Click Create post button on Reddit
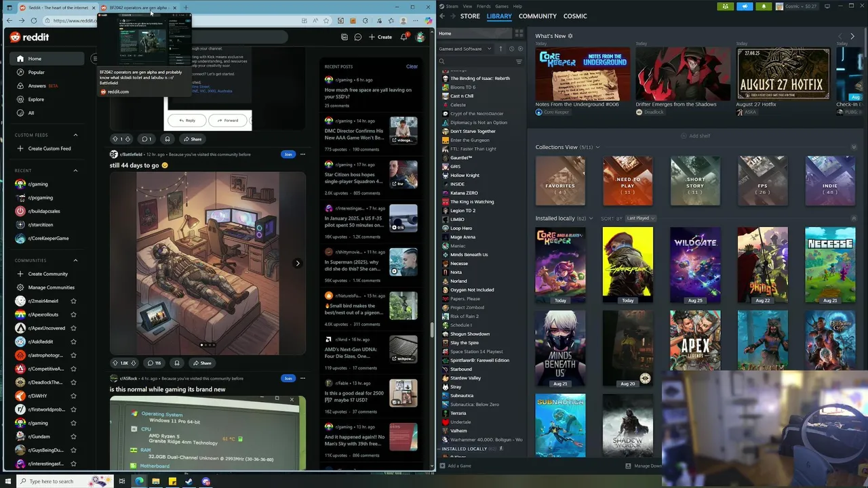The height and width of the screenshot is (488, 868). [380, 37]
